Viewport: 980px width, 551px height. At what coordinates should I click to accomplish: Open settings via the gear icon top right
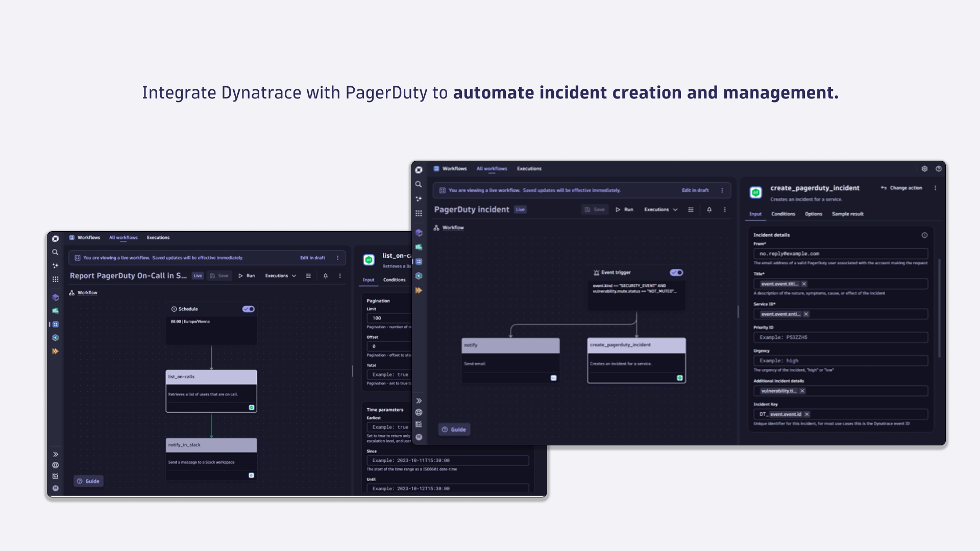coord(924,168)
